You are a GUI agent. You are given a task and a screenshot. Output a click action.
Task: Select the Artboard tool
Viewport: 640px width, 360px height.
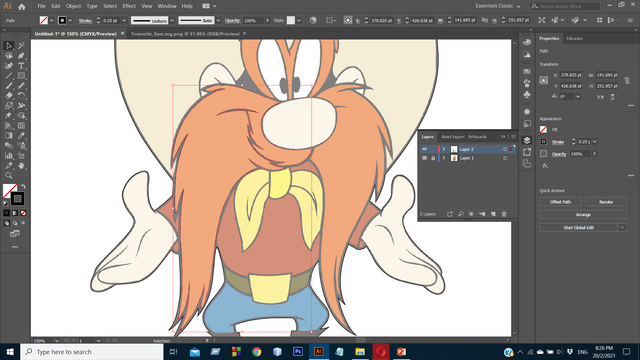tap(21, 156)
